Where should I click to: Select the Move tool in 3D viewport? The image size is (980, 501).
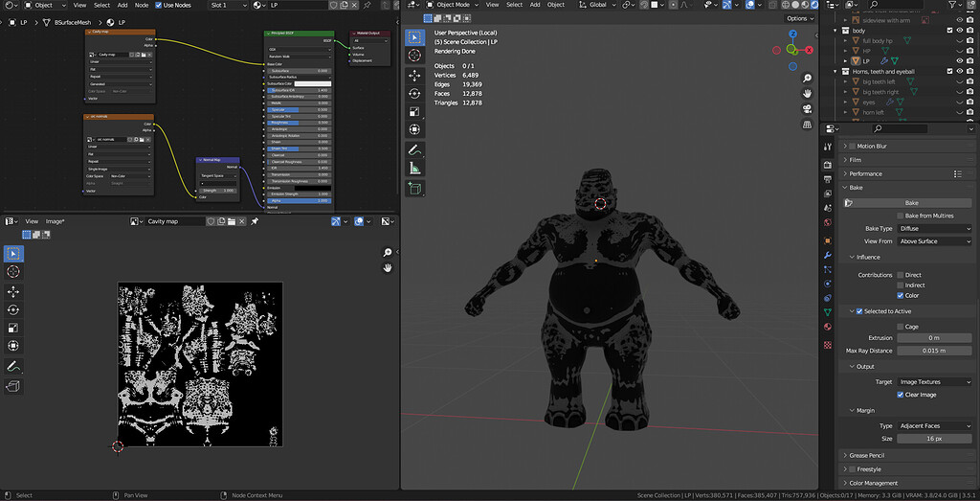(x=414, y=75)
